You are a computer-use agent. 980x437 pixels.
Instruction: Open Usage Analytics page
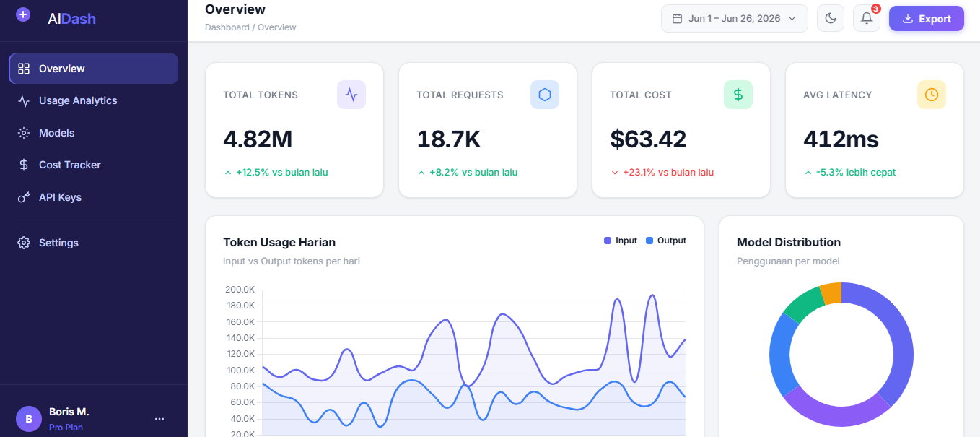(x=94, y=100)
